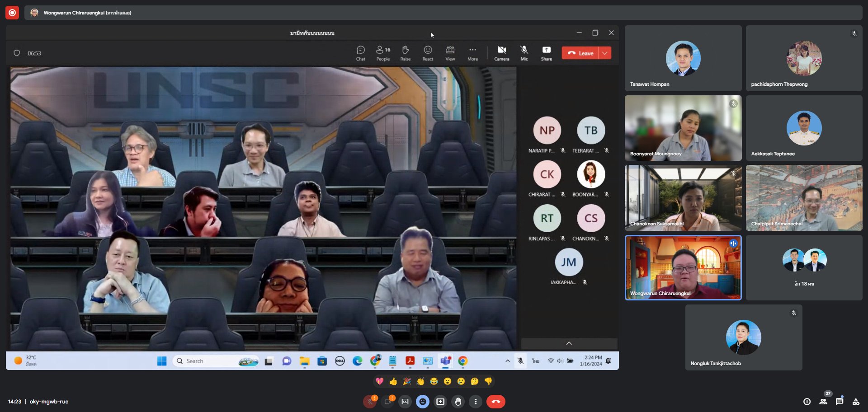Select Boonyarat Moungnoey video tile
868x412 pixels.
pyautogui.click(x=683, y=128)
